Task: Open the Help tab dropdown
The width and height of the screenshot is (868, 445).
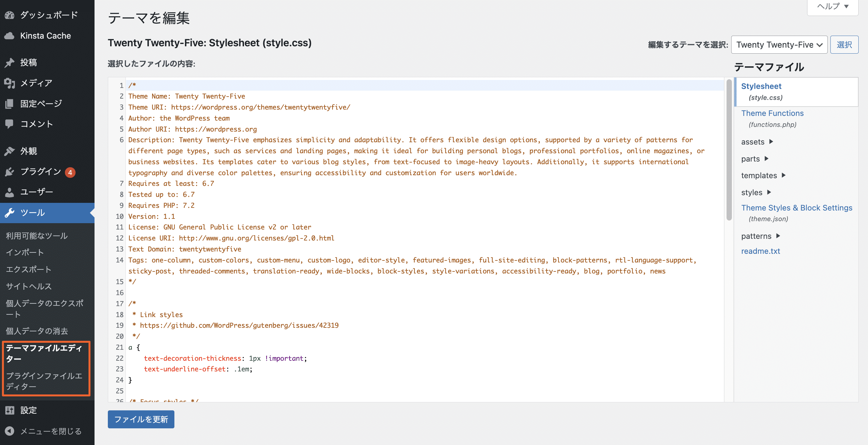Action: pyautogui.click(x=832, y=7)
